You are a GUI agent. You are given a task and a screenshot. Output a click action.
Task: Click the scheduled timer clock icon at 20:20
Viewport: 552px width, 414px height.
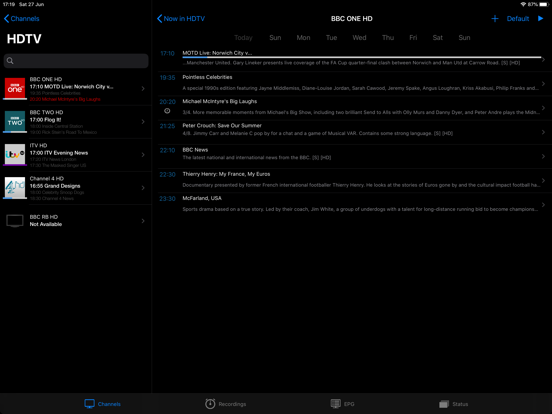(167, 111)
